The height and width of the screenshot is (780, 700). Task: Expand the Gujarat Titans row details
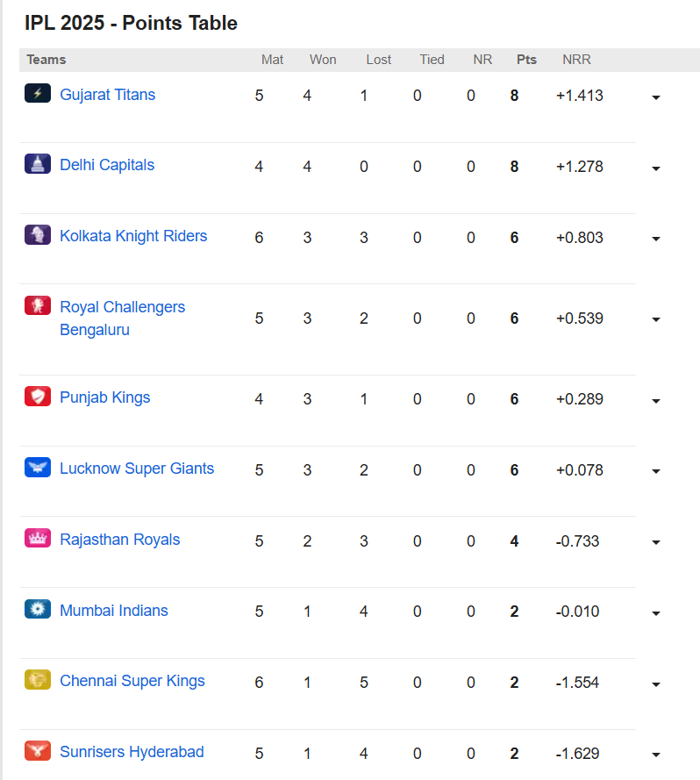[656, 97]
